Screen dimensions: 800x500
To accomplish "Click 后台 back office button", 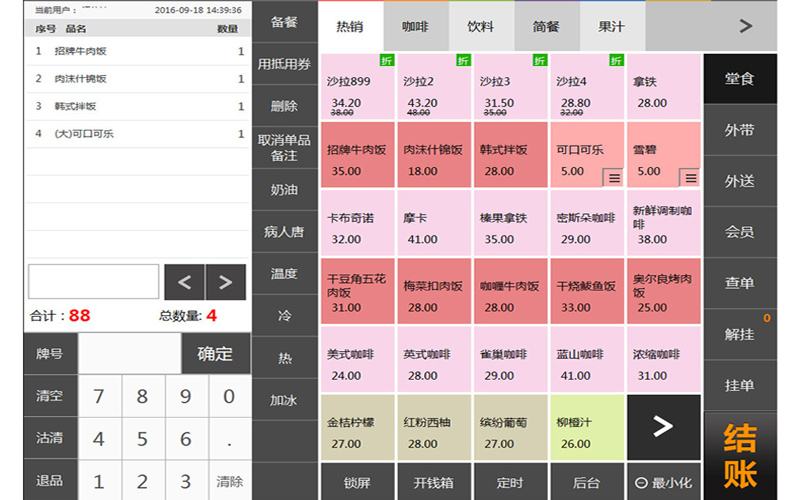I will click(x=587, y=482).
